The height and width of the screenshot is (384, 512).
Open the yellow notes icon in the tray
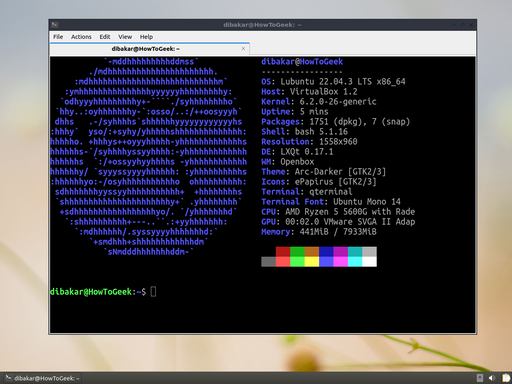[506, 378]
